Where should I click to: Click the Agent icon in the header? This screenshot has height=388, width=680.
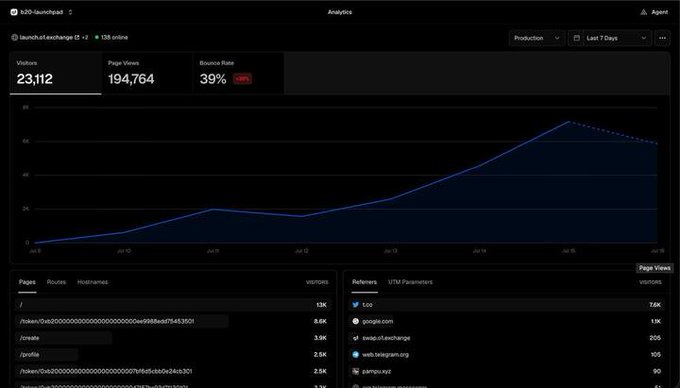point(644,12)
